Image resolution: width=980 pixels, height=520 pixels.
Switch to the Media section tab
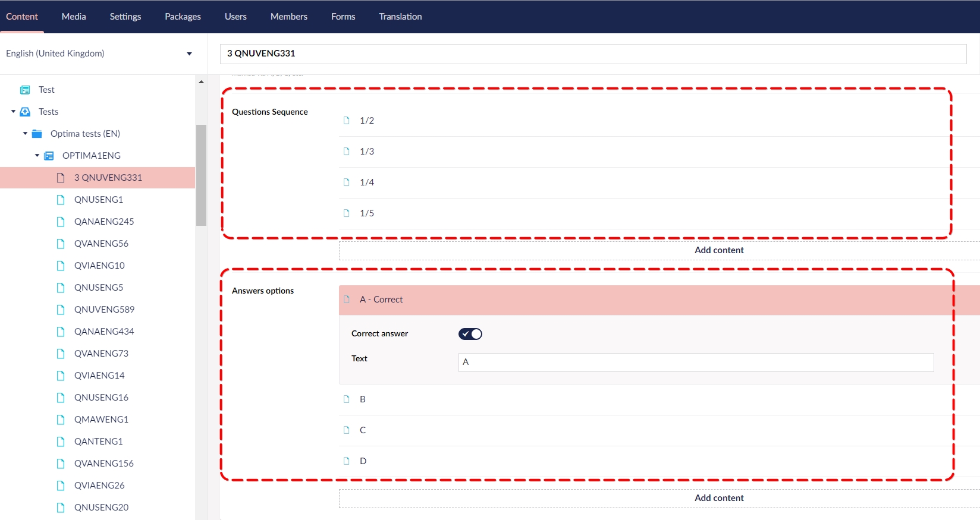[x=74, y=17]
